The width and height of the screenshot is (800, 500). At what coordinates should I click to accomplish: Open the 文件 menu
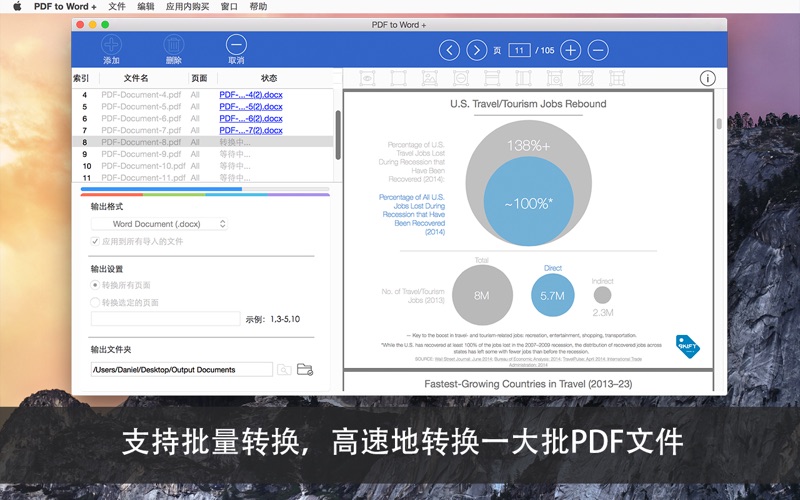click(117, 7)
